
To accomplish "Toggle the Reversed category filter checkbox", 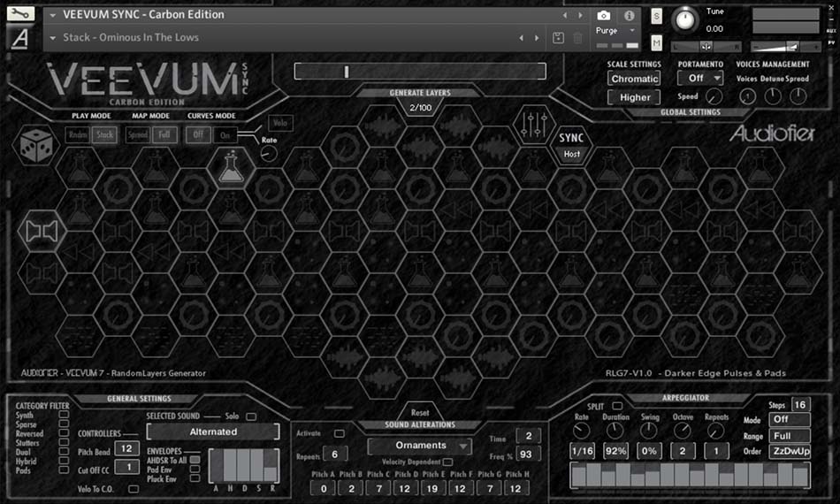I will pyautogui.click(x=64, y=432).
